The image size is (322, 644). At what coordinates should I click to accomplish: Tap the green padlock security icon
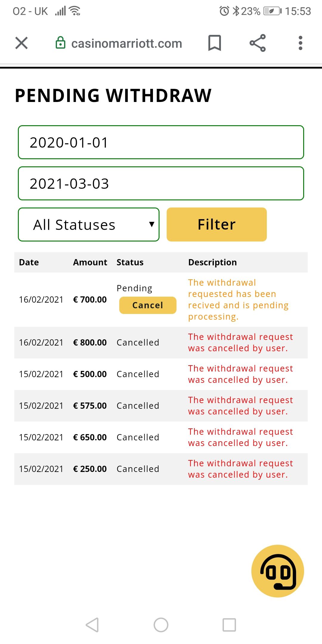61,43
